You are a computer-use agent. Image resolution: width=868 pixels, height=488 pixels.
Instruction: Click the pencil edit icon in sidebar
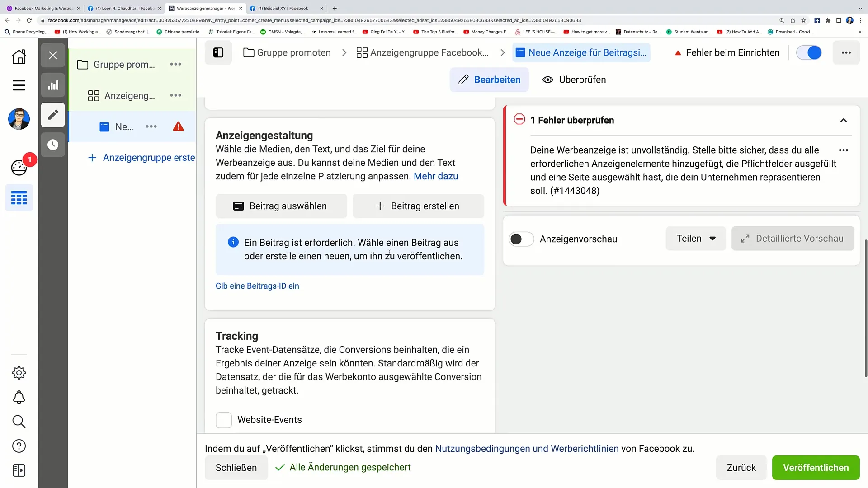53,115
